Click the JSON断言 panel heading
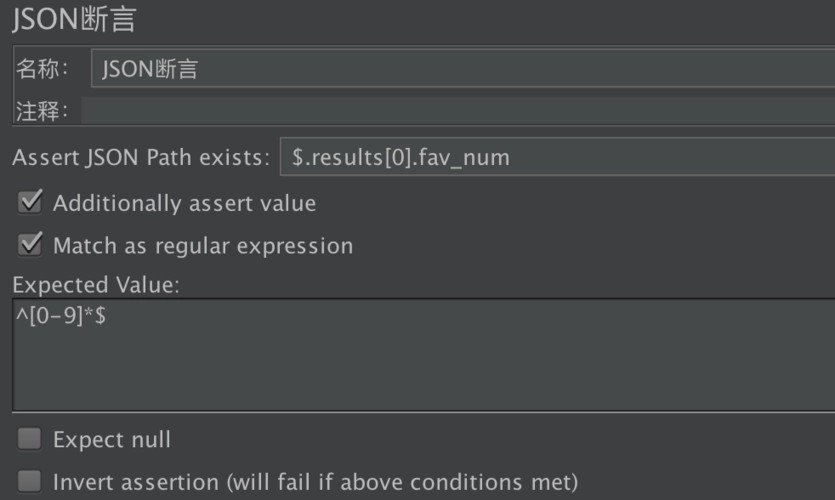Screen dimensions: 835x500 tap(73, 21)
